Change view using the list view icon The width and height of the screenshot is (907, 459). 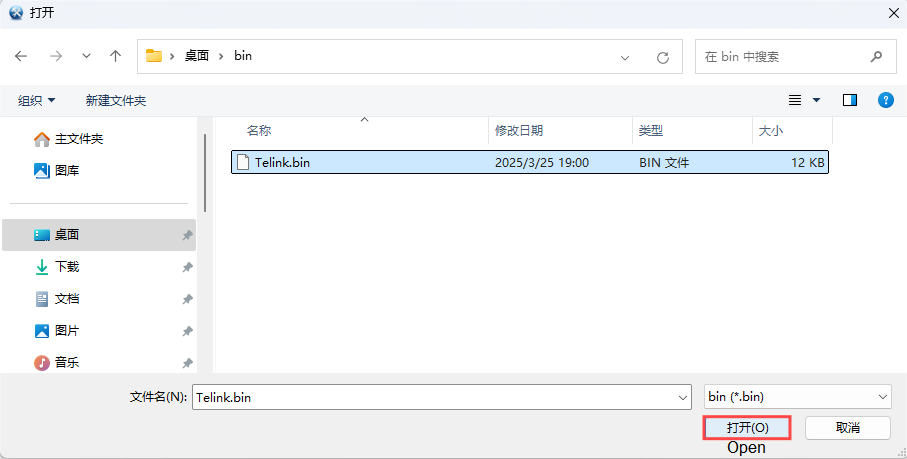pos(795,101)
